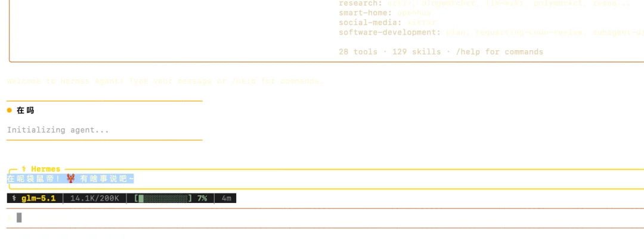Click the lobster emoji in Hermes reply
The image size is (644, 249).
coord(70,179)
